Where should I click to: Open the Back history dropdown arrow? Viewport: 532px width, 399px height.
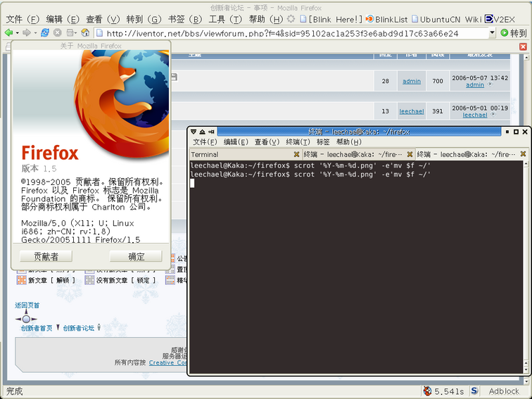tap(17, 33)
